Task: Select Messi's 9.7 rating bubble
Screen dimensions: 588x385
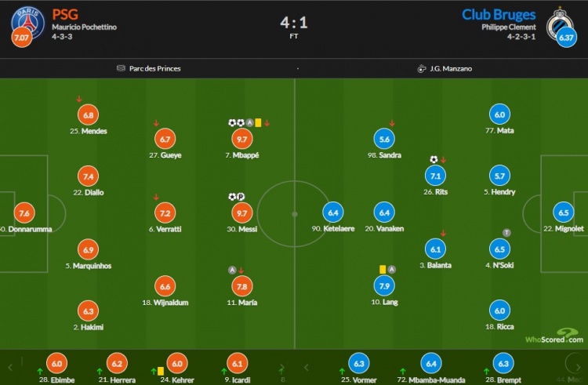Action: pyautogui.click(x=242, y=213)
